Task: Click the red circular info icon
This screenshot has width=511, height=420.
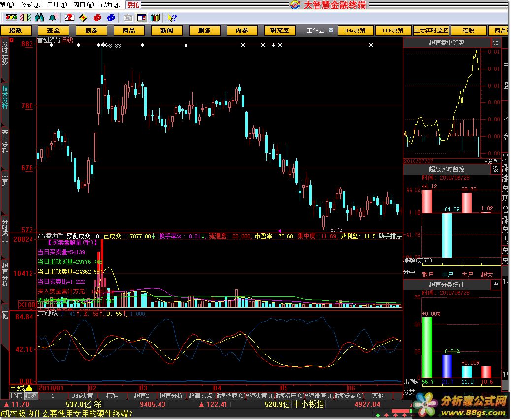Action: pyautogui.click(x=97, y=17)
